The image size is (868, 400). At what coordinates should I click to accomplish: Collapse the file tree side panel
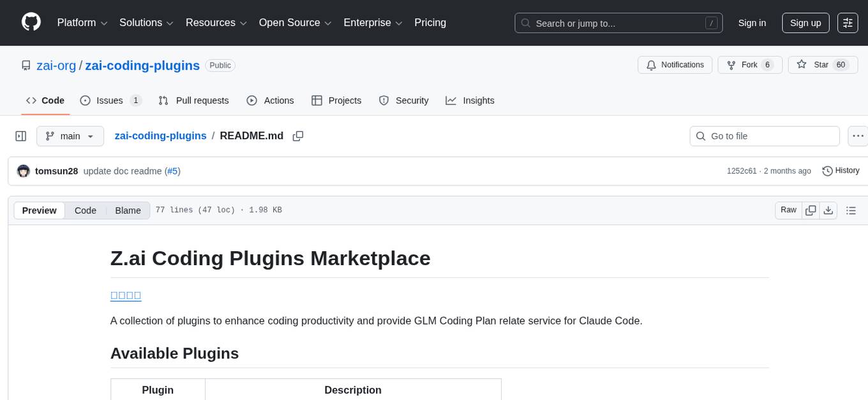tap(20, 135)
